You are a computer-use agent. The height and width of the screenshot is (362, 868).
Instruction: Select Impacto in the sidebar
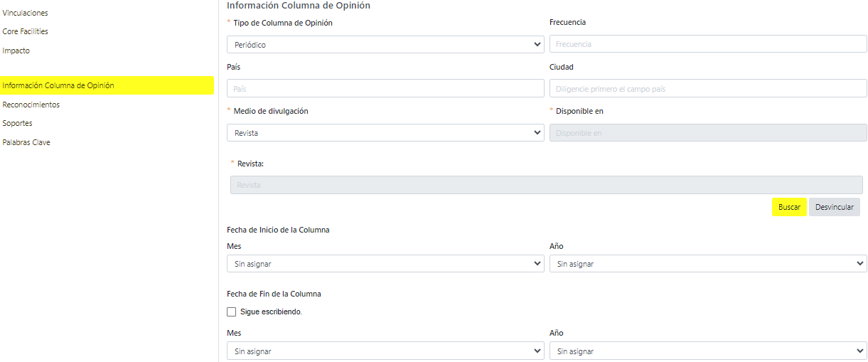point(16,50)
